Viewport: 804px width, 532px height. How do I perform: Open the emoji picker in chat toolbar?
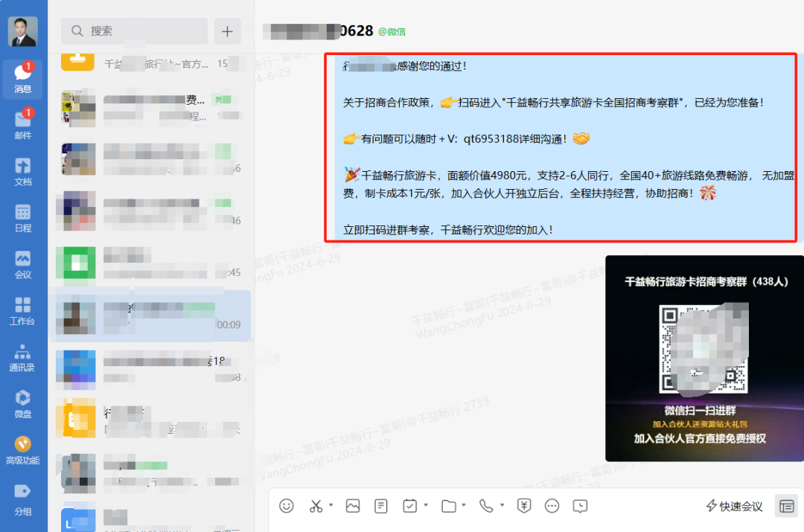click(x=287, y=506)
